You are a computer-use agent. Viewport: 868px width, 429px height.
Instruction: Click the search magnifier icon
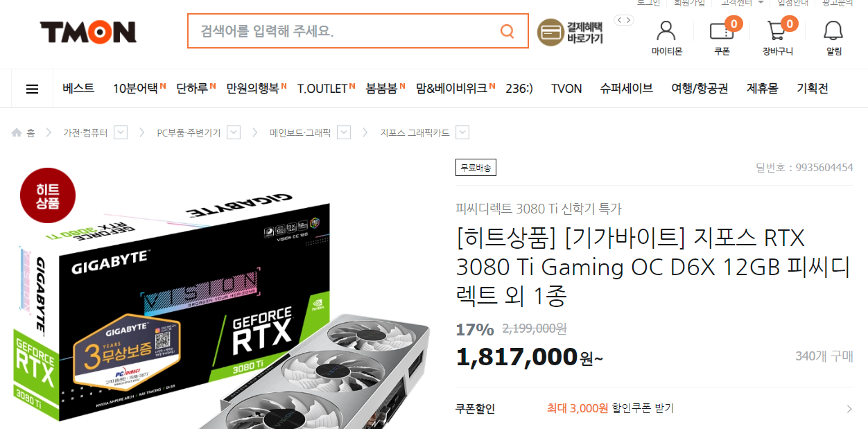pyautogui.click(x=507, y=31)
